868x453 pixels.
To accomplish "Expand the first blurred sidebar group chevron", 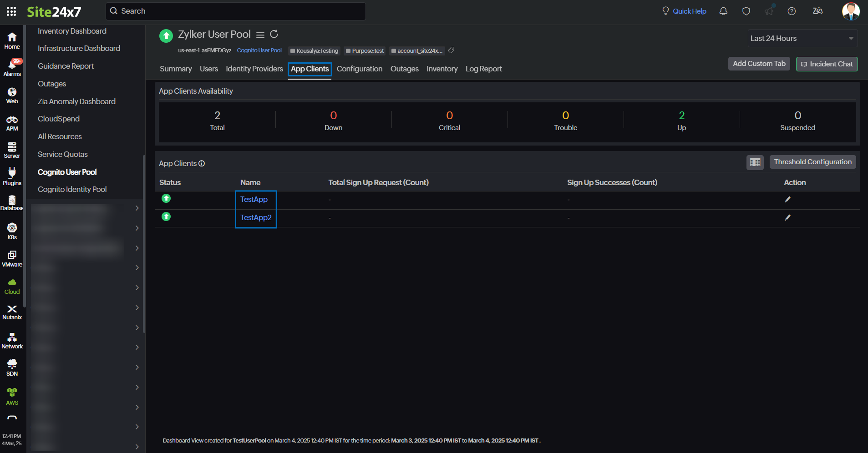I will 137,208.
